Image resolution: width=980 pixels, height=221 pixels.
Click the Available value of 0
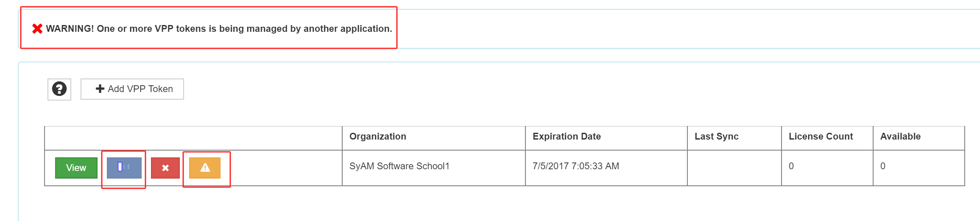(883, 166)
